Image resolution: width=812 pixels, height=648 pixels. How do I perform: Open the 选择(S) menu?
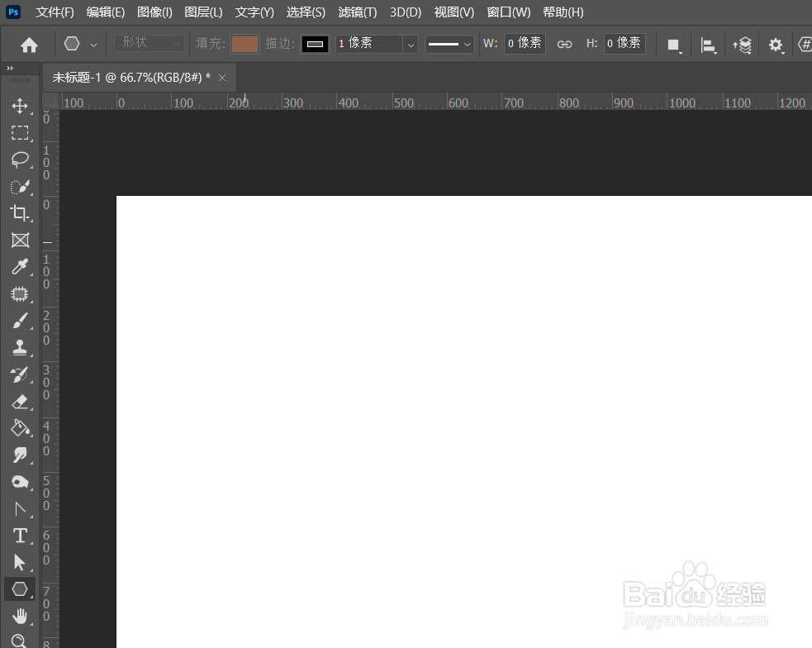click(306, 12)
